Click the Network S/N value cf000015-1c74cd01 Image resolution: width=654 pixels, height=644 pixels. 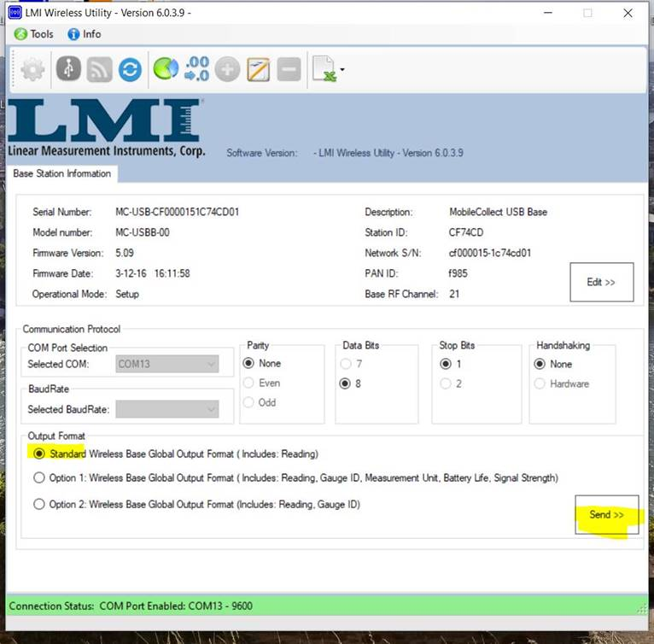pos(490,253)
